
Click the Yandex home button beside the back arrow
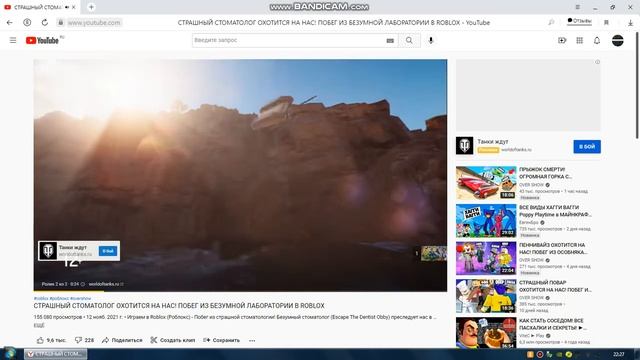[27, 22]
